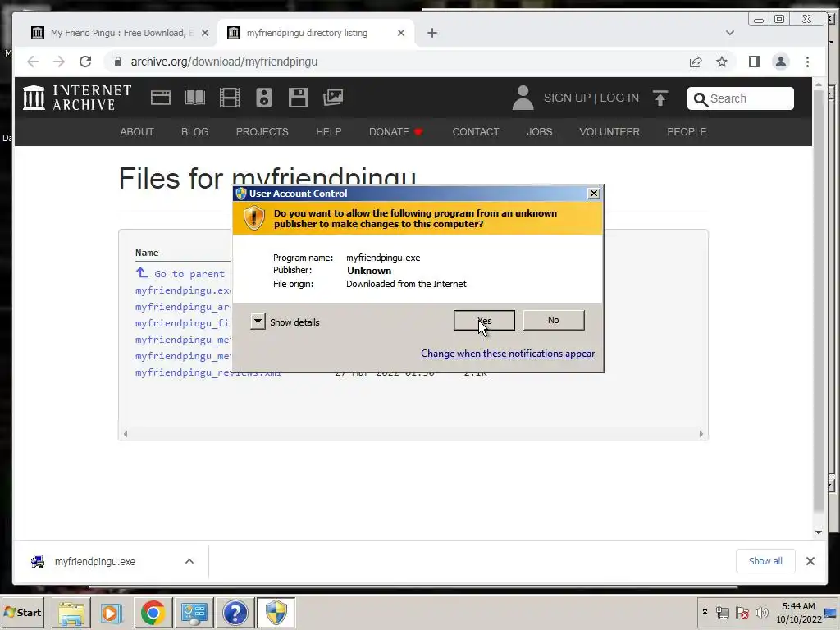Screen dimensions: 840x630
Task: Expand Show details arrow in UAC dialog
Action: [x=258, y=322]
